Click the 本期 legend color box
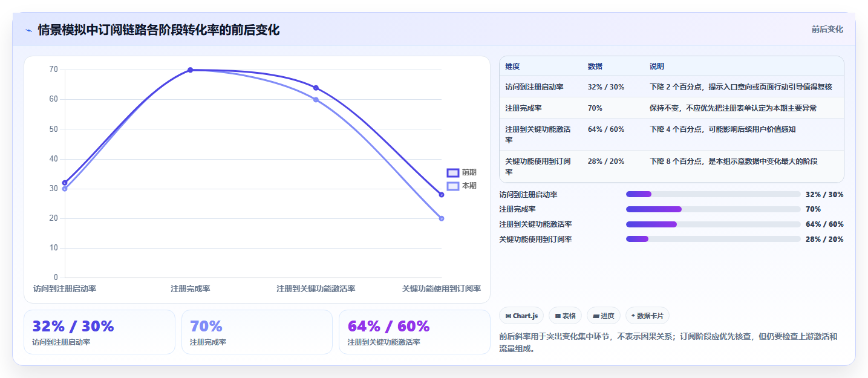The height and width of the screenshot is (378, 868). tap(453, 186)
